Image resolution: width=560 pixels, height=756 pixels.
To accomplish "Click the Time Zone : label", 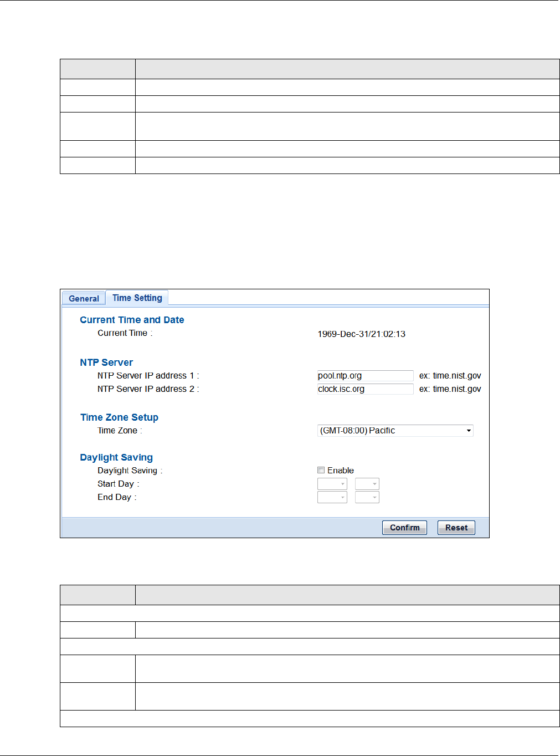I will pos(120,431).
